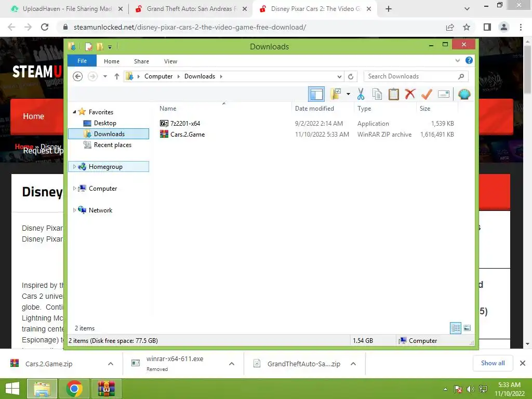Image resolution: width=532 pixels, height=399 pixels.
Task: Open the Share ribbon tab
Action: click(x=141, y=61)
